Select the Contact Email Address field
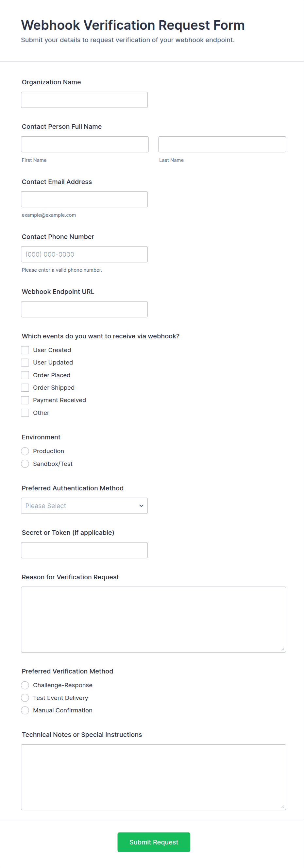This screenshot has height=868, width=304. 84,199
